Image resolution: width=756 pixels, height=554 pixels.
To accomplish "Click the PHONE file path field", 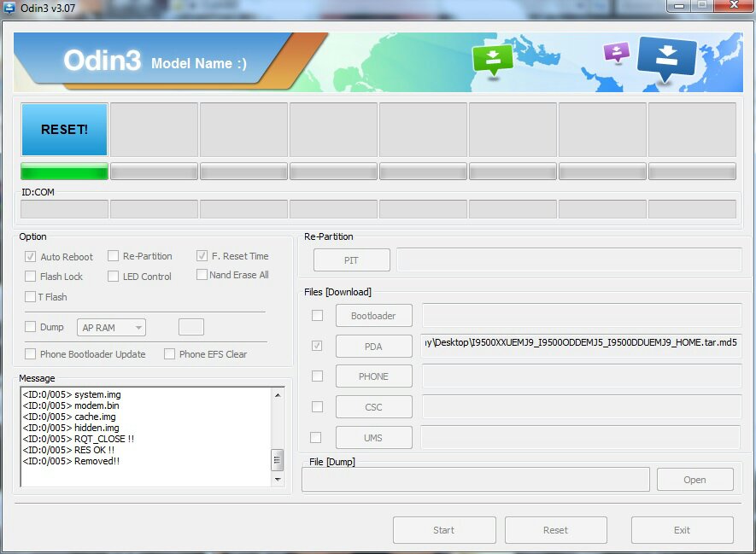I will click(582, 376).
